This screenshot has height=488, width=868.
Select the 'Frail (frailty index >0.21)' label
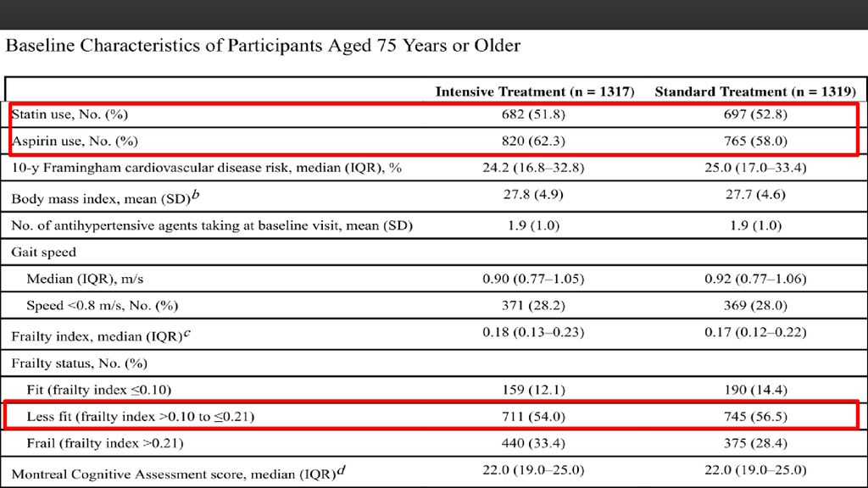coord(105,443)
